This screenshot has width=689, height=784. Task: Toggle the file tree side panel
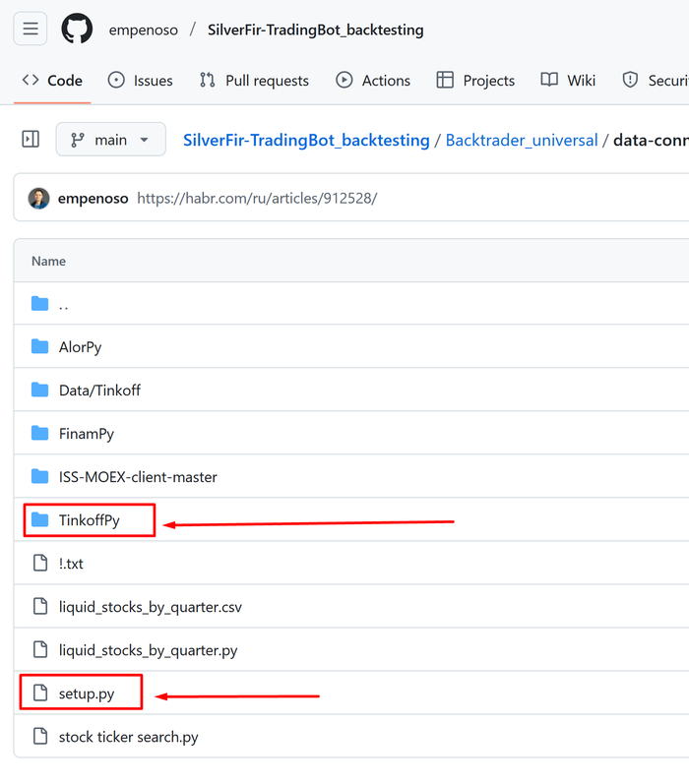pos(31,140)
